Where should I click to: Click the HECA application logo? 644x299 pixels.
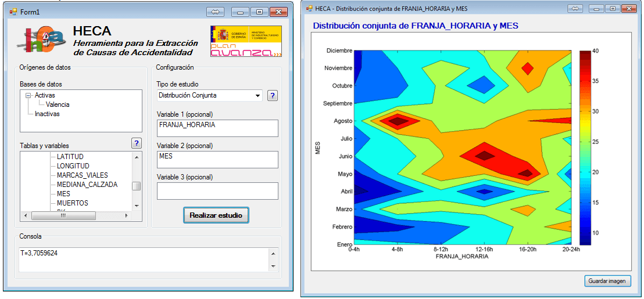[x=41, y=42]
